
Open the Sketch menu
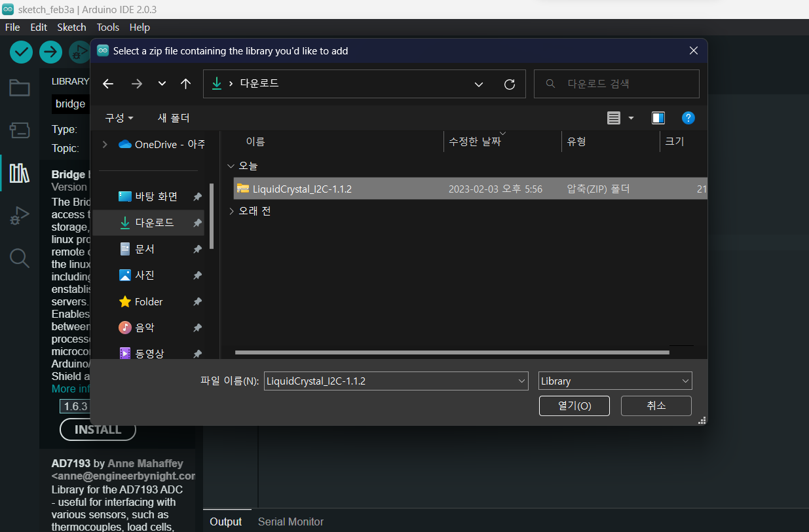pyautogui.click(x=72, y=28)
